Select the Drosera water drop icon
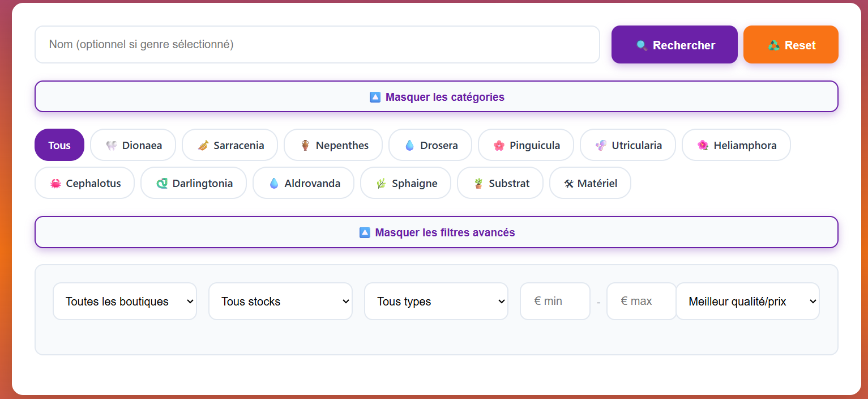Screen dimensions: 868x399 (411, 145)
